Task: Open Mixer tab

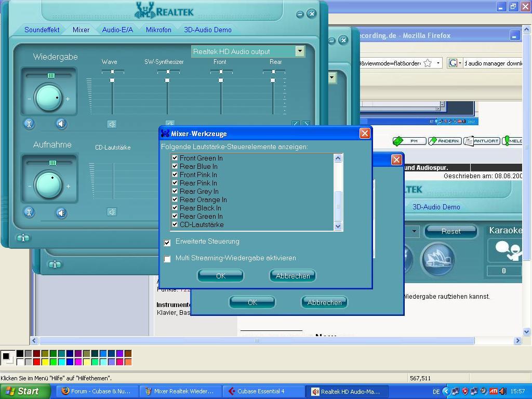Action: click(81, 30)
